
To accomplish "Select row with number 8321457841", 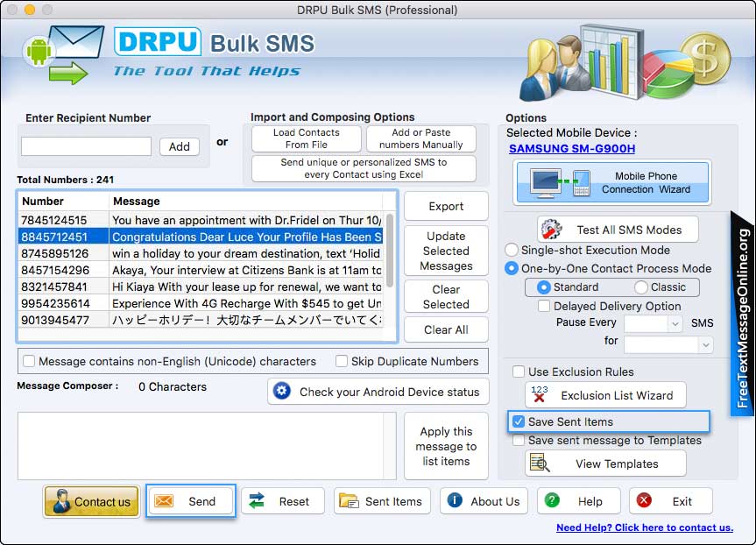I will (x=201, y=287).
